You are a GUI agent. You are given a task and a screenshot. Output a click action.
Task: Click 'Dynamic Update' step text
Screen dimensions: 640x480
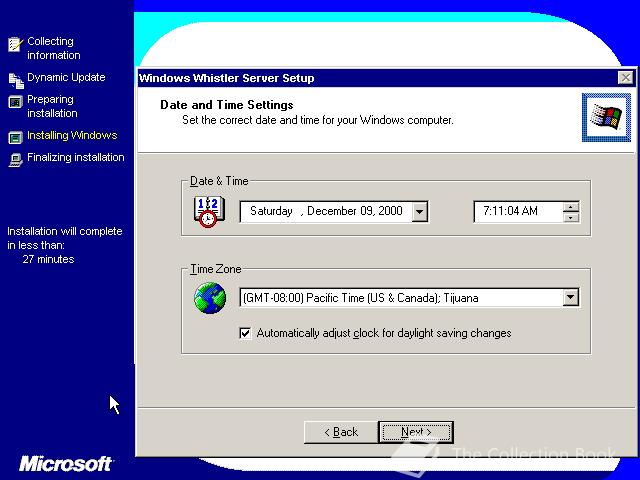click(66, 77)
